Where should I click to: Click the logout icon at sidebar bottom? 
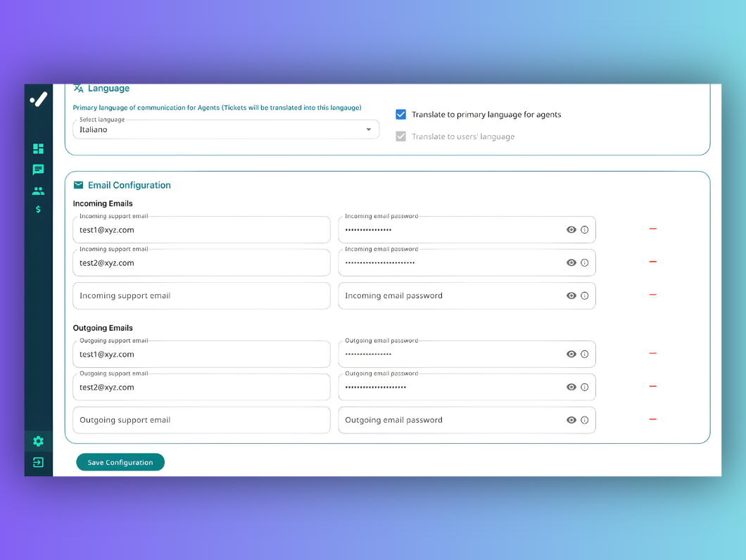pyautogui.click(x=38, y=463)
